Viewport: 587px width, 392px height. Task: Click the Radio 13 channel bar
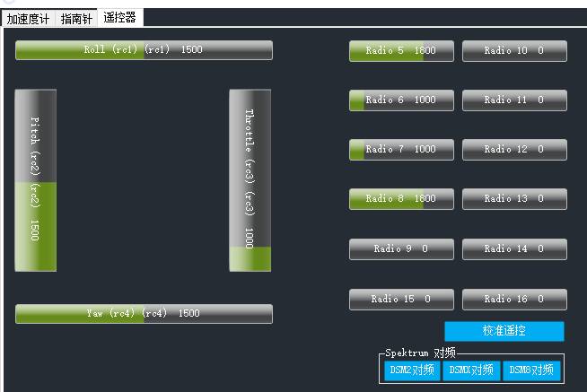coord(514,199)
